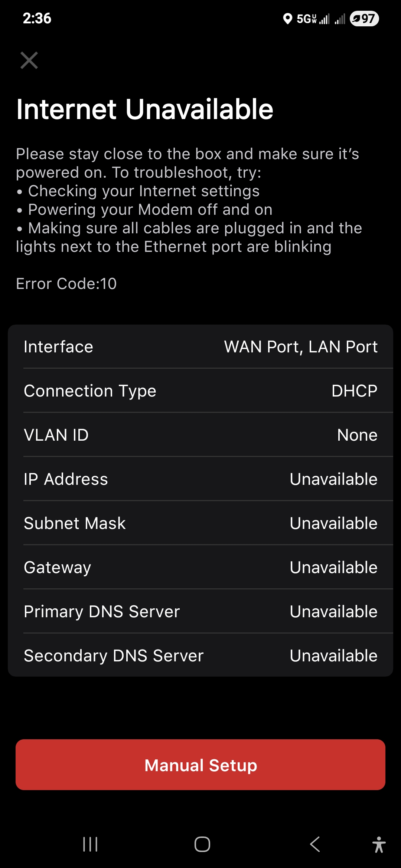Tap the VLAN ID row

point(200,435)
